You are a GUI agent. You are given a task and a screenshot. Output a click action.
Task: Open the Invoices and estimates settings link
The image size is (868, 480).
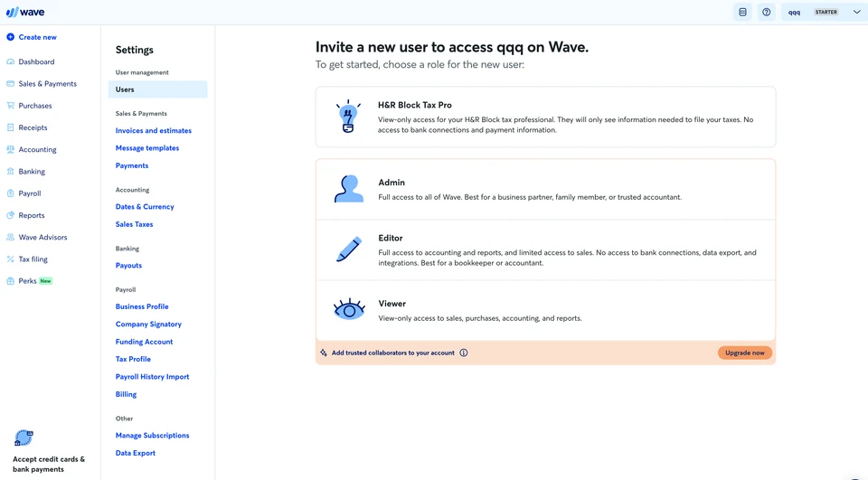(x=154, y=131)
